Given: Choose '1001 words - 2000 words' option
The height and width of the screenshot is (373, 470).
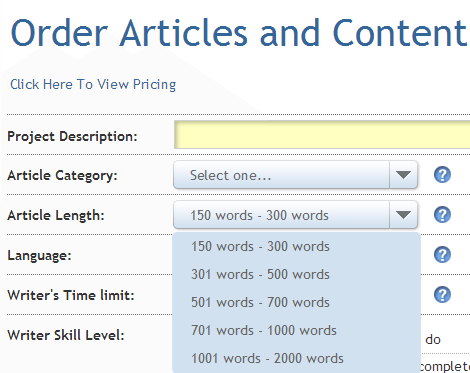Looking at the screenshot, I should pyautogui.click(x=296, y=359).
